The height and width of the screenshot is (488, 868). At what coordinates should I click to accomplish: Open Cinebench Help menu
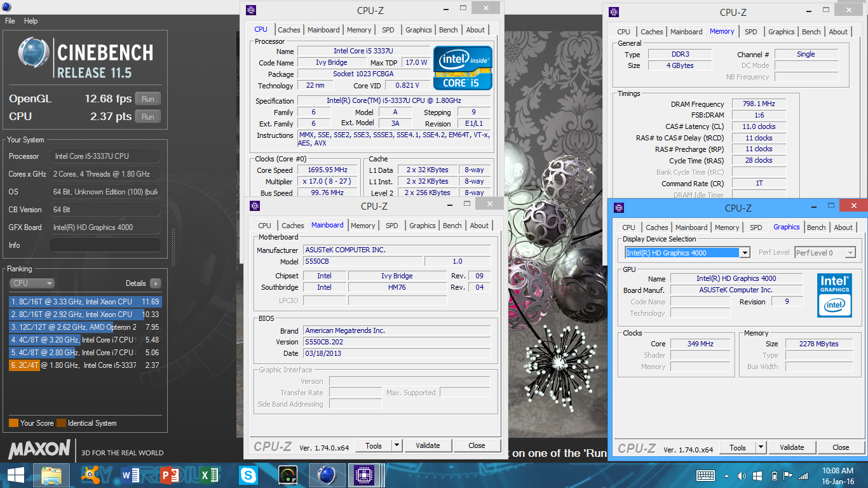pyautogui.click(x=31, y=21)
